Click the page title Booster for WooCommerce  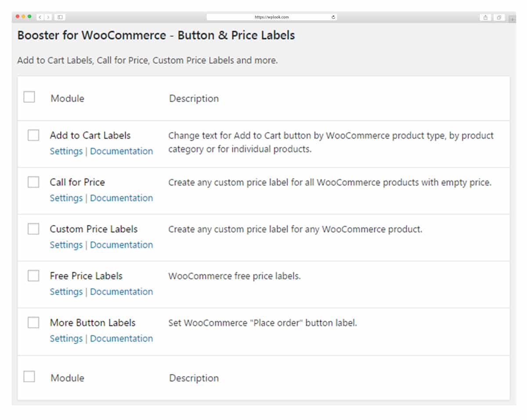[156, 36]
